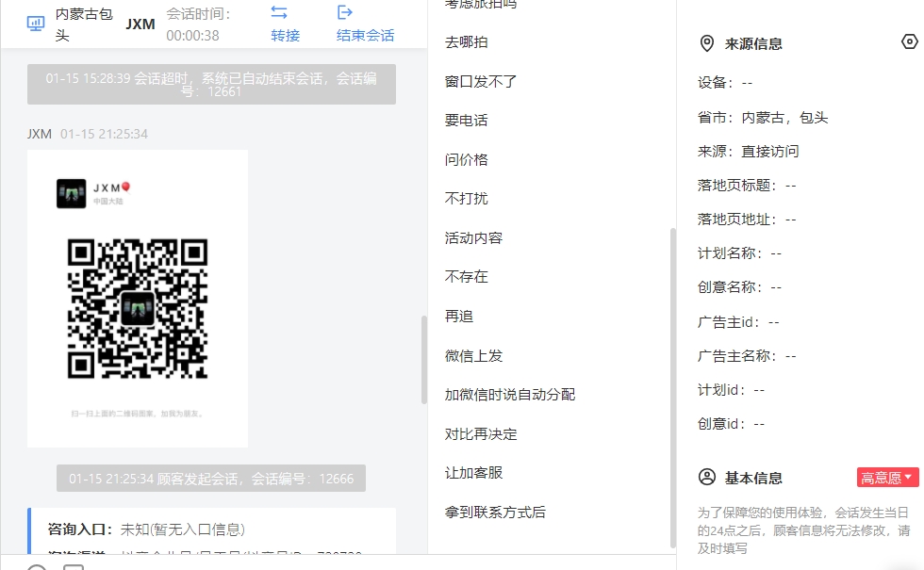Screen dimensions: 924x570
Task: Click the quick reply 不存在
Action: pyautogui.click(x=466, y=277)
